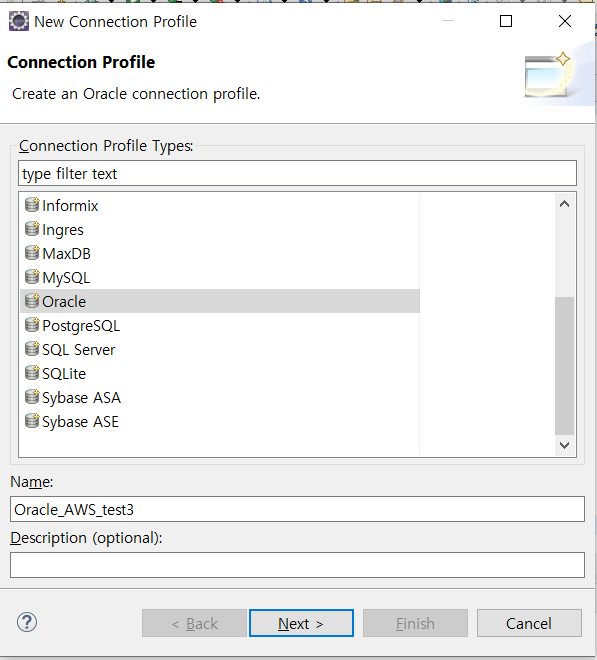Click the MaxDB database icon
The image size is (597, 660).
(x=32, y=253)
